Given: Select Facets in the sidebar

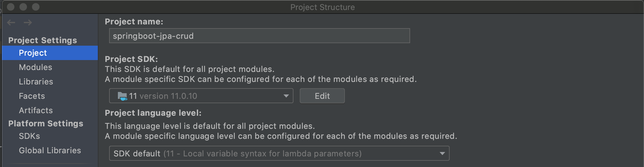Looking at the screenshot, I should pyautogui.click(x=32, y=96).
